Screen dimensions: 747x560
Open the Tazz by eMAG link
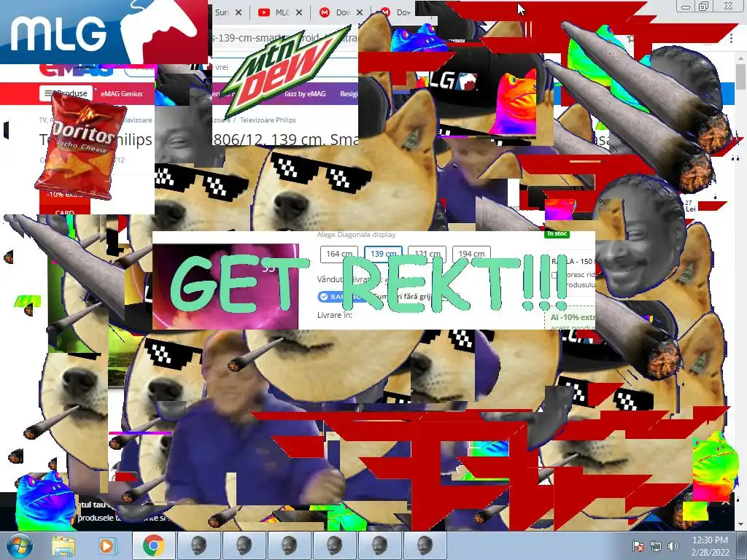click(x=305, y=94)
